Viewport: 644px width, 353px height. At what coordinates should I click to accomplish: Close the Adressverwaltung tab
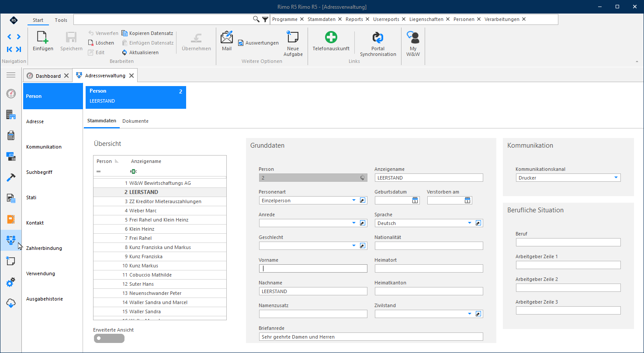[x=131, y=76]
